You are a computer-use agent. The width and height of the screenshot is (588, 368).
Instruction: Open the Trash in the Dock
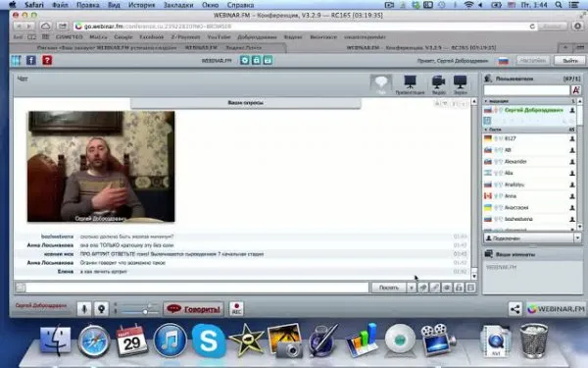tap(533, 341)
